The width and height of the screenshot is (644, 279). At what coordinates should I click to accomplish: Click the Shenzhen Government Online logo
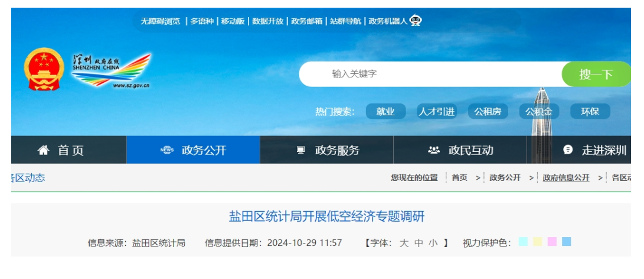click(112, 70)
